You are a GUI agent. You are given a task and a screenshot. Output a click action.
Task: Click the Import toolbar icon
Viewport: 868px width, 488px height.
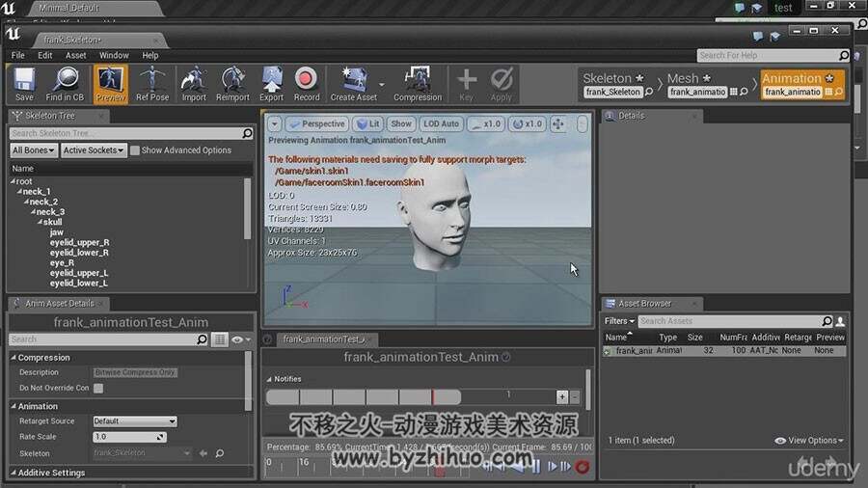coord(194,84)
